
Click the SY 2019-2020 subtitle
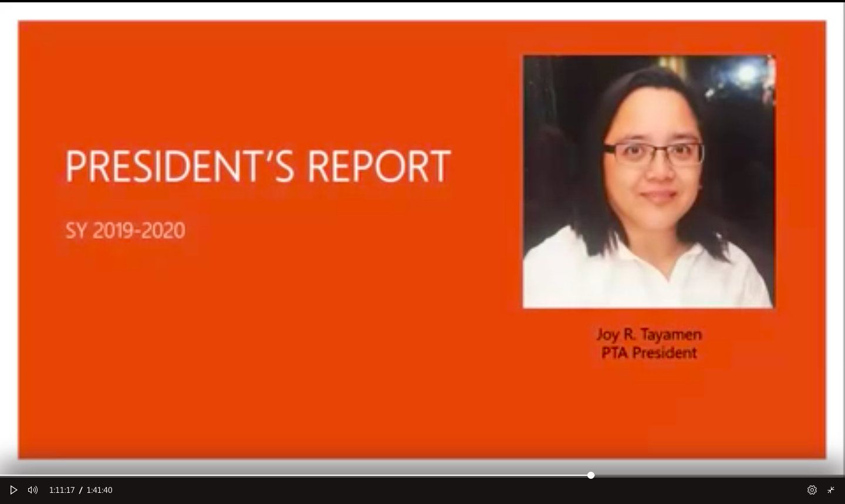126,230
